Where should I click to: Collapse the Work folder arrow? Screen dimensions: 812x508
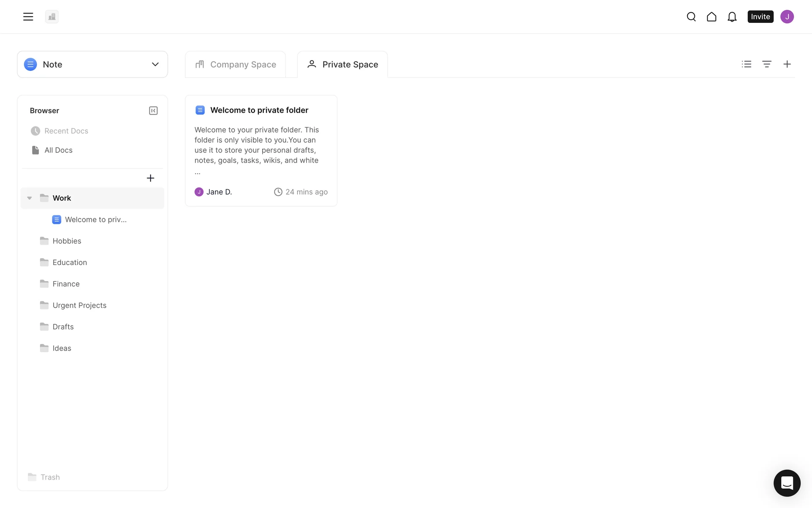click(x=30, y=198)
